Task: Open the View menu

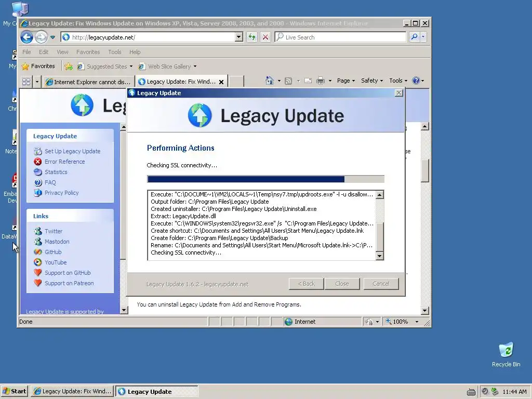Action: pos(62,52)
